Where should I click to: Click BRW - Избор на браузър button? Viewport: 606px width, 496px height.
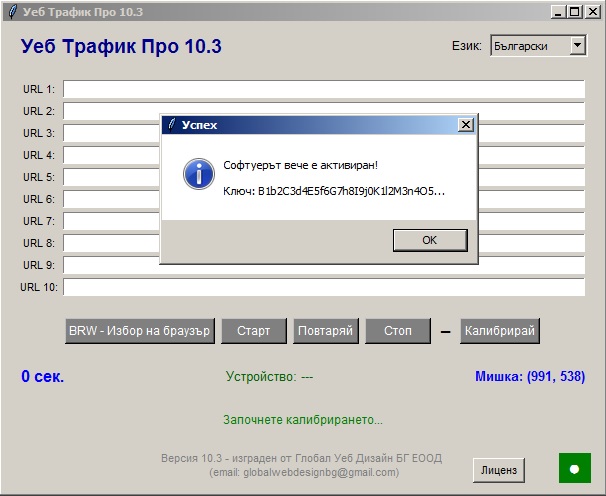tap(140, 331)
